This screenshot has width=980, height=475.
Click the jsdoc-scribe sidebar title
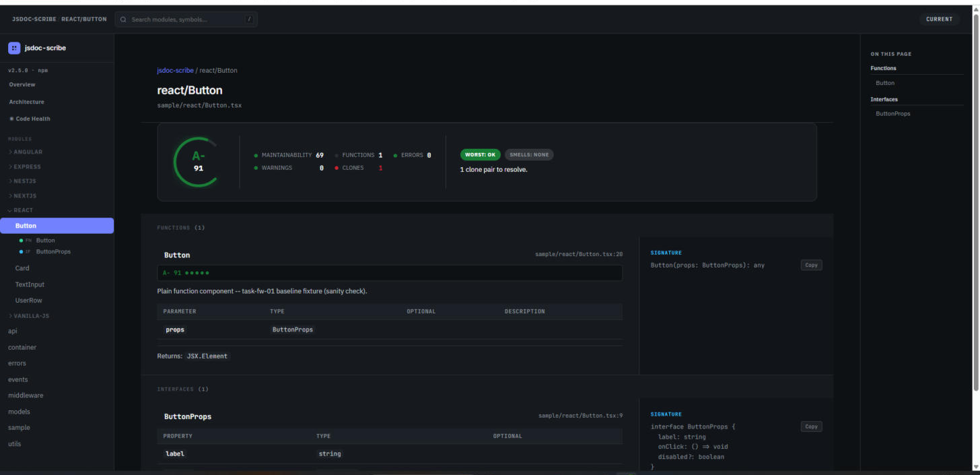click(x=44, y=49)
